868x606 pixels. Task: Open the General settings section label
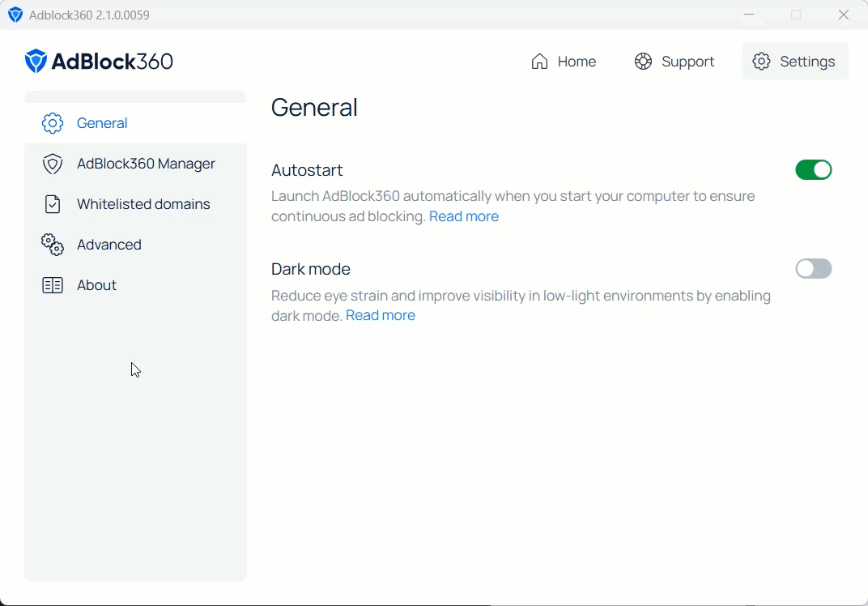(x=102, y=123)
